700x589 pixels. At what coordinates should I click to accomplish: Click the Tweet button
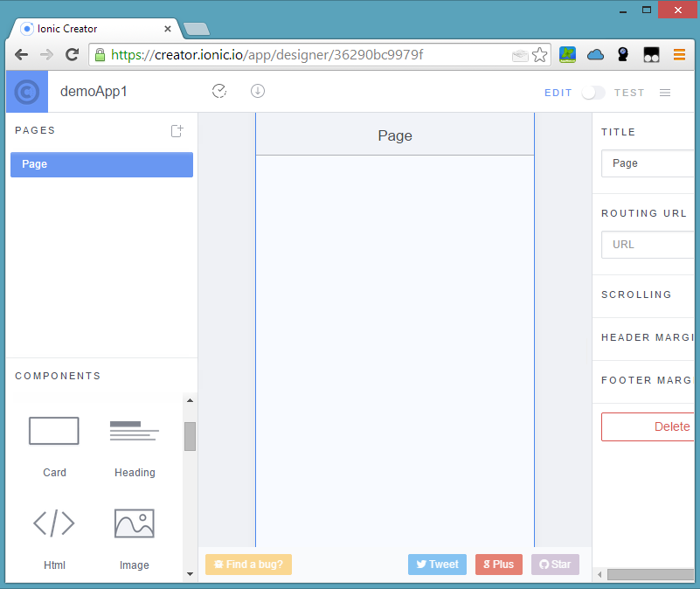(x=437, y=565)
